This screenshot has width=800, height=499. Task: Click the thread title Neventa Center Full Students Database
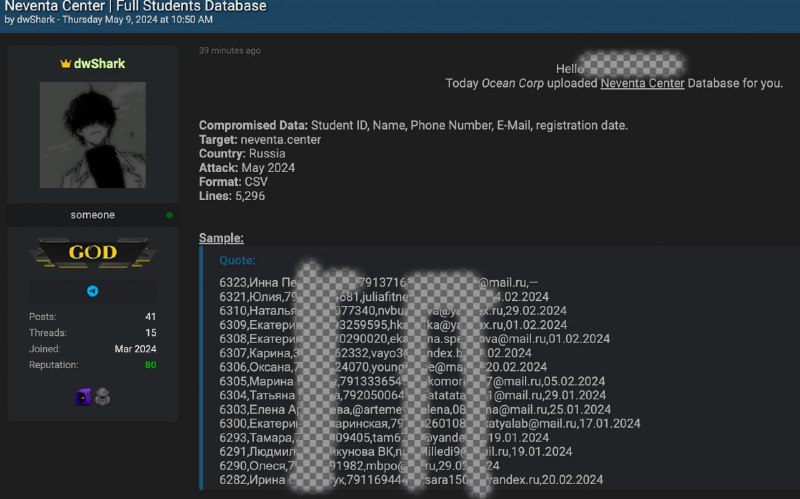point(136,6)
